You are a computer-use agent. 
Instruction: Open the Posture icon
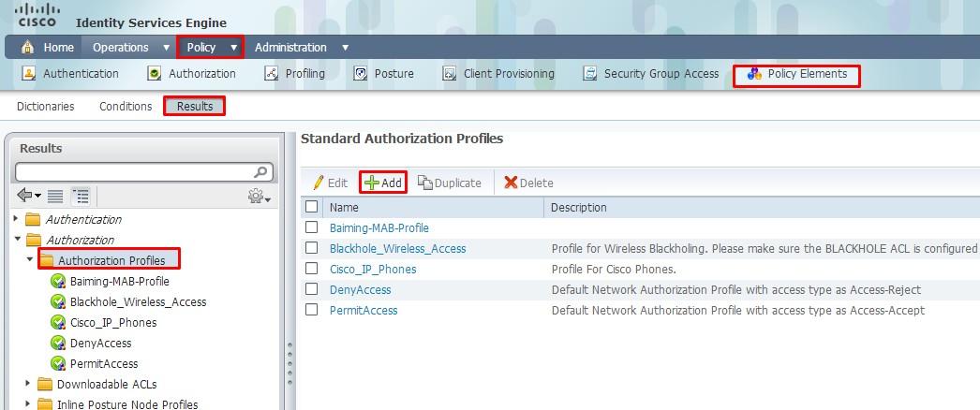[360, 74]
